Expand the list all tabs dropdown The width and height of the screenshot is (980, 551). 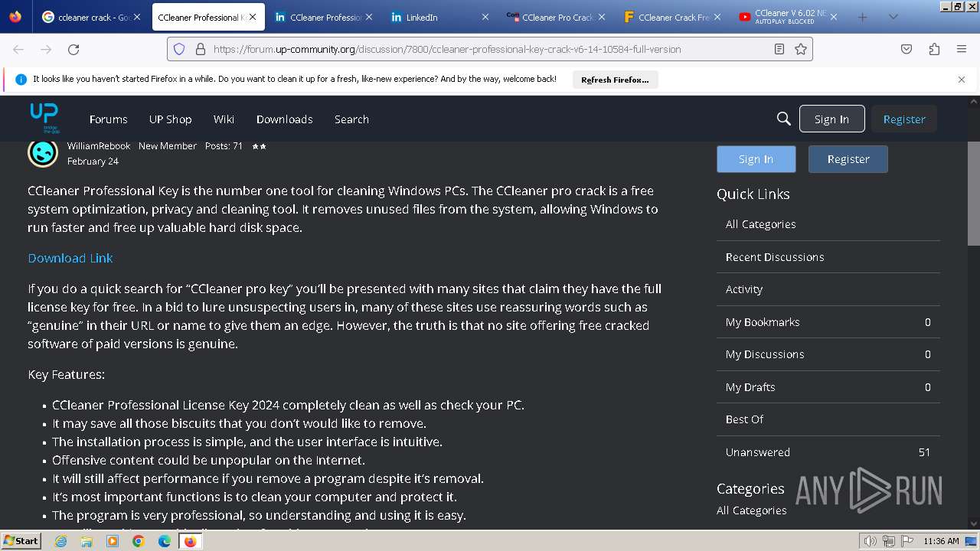pos(893,17)
